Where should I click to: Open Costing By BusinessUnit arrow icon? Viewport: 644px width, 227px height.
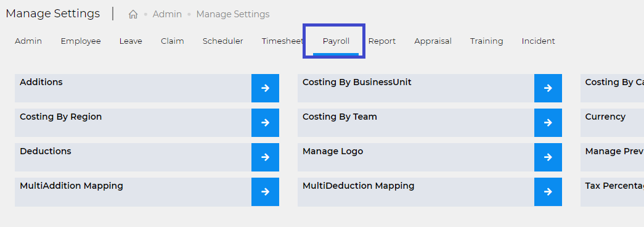click(x=548, y=88)
